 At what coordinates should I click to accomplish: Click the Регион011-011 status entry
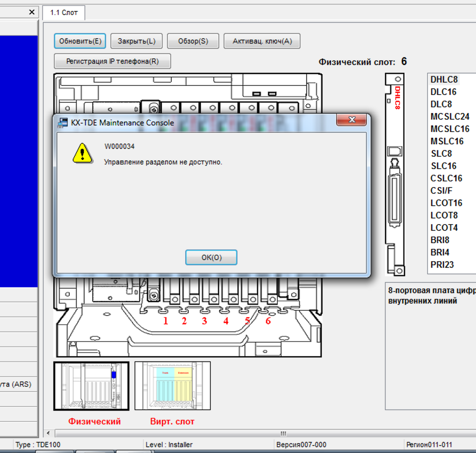429,445
